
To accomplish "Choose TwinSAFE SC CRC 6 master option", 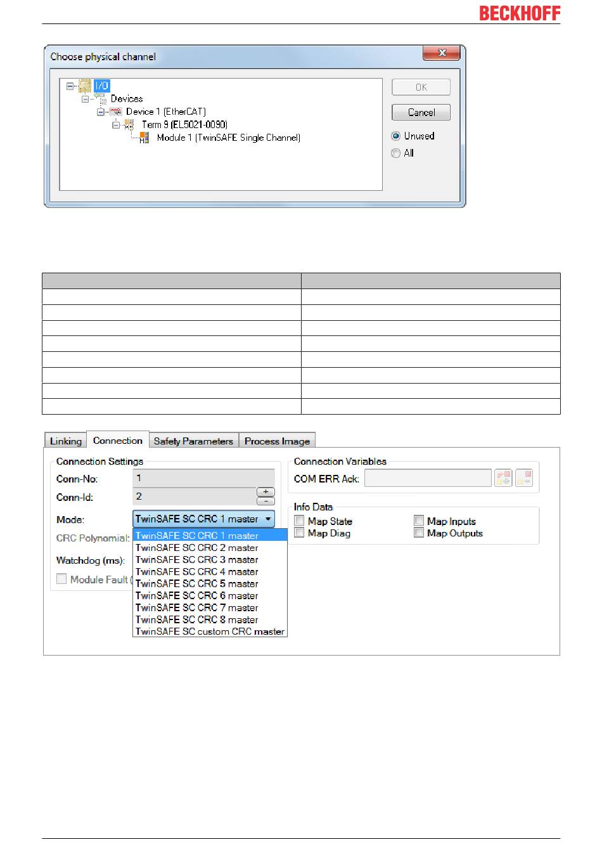I will (x=210, y=596).
